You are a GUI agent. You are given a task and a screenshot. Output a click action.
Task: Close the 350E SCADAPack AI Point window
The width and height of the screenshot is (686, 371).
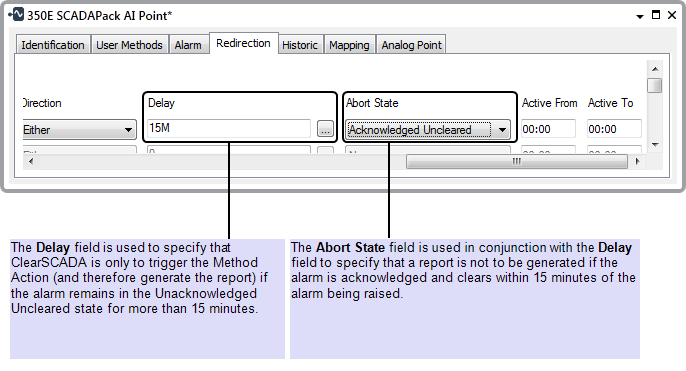tap(672, 15)
